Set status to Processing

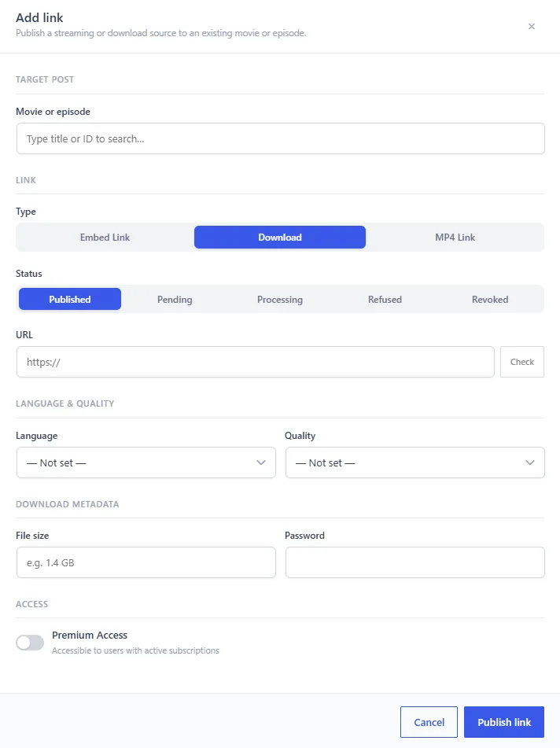tap(280, 299)
